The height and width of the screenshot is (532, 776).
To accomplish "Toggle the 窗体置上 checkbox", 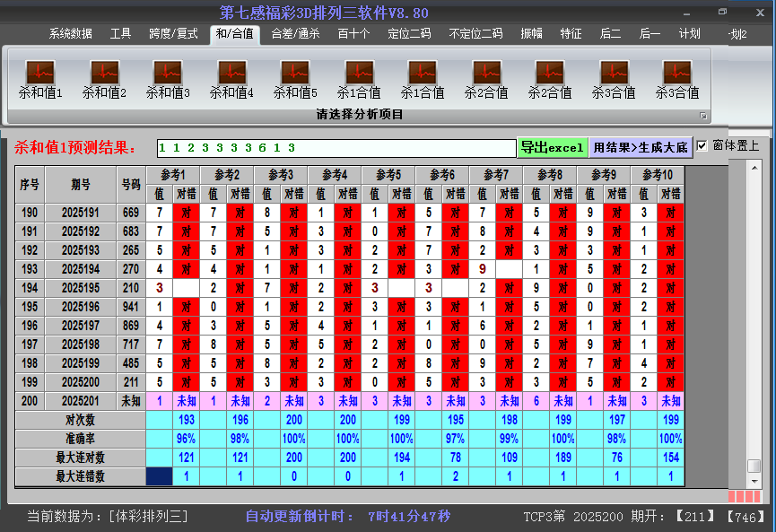I will [x=702, y=146].
